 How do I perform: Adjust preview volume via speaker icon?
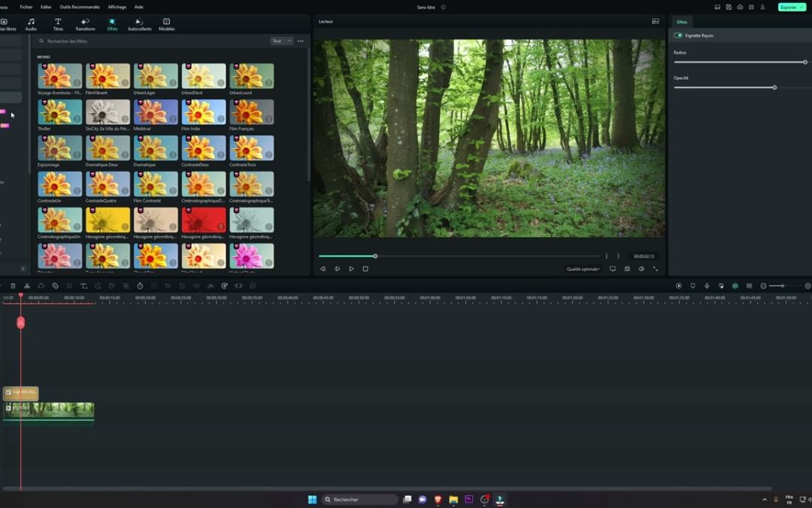[641, 269]
